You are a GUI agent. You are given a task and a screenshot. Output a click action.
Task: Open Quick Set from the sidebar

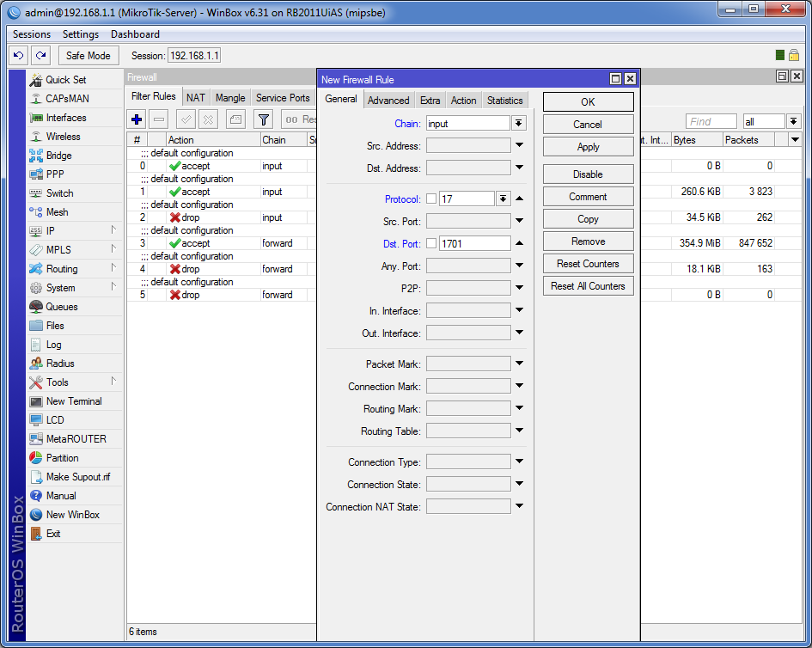[65, 80]
